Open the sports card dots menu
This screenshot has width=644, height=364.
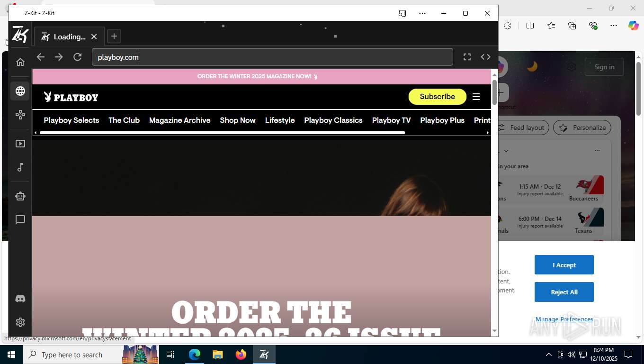coord(597,151)
